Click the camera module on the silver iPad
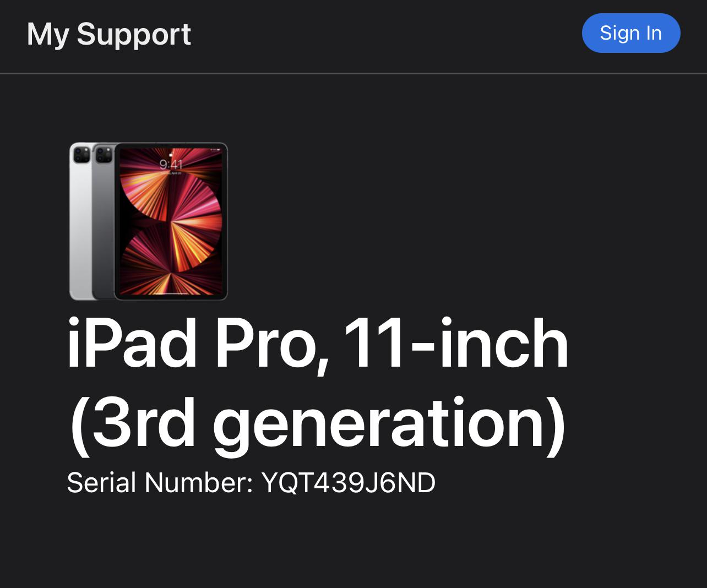707x588 pixels. coord(81,155)
